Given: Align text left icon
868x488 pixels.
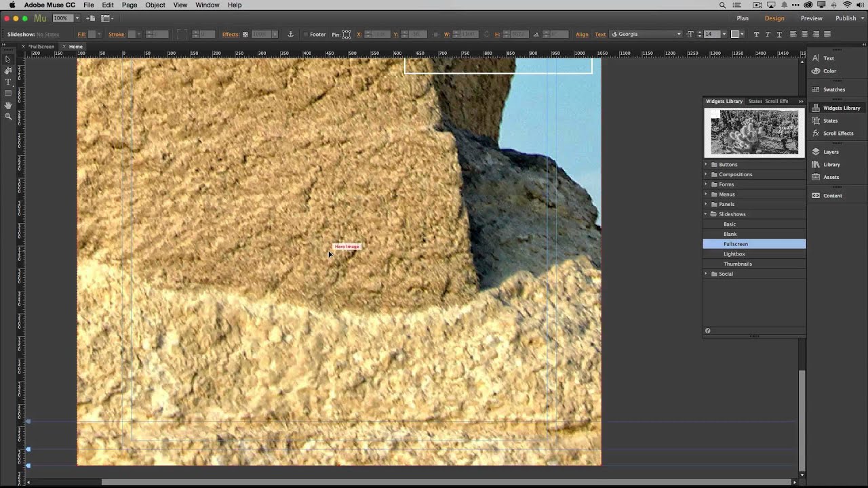Looking at the screenshot, I should 793,34.
